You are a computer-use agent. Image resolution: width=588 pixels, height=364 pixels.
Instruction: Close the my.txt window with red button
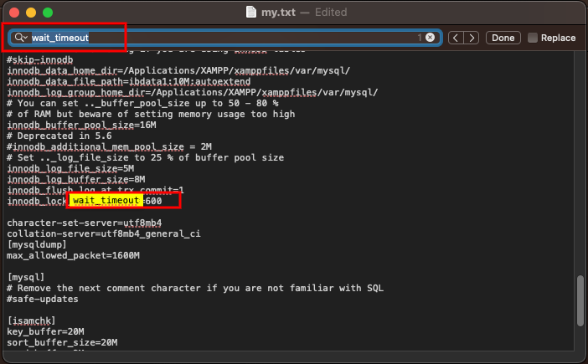click(x=17, y=13)
